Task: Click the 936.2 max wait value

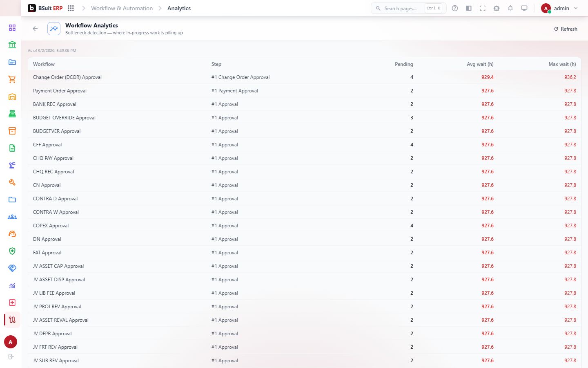Action: pyautogui.click(x=570, y=77)
